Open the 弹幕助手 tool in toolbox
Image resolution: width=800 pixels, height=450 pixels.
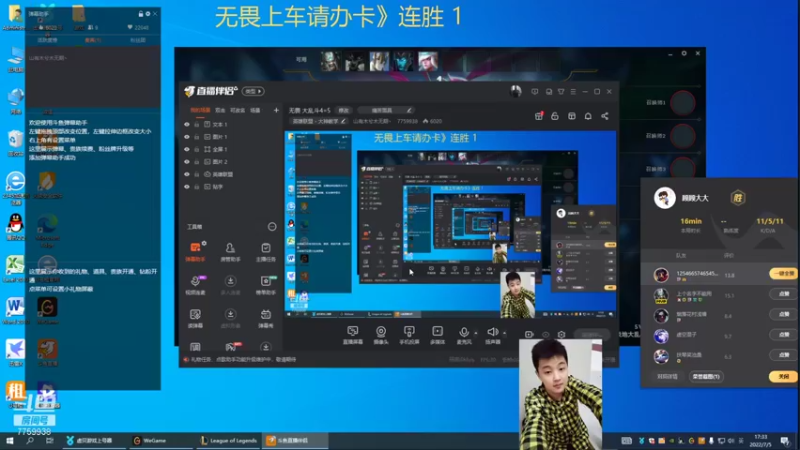(195, 252)
